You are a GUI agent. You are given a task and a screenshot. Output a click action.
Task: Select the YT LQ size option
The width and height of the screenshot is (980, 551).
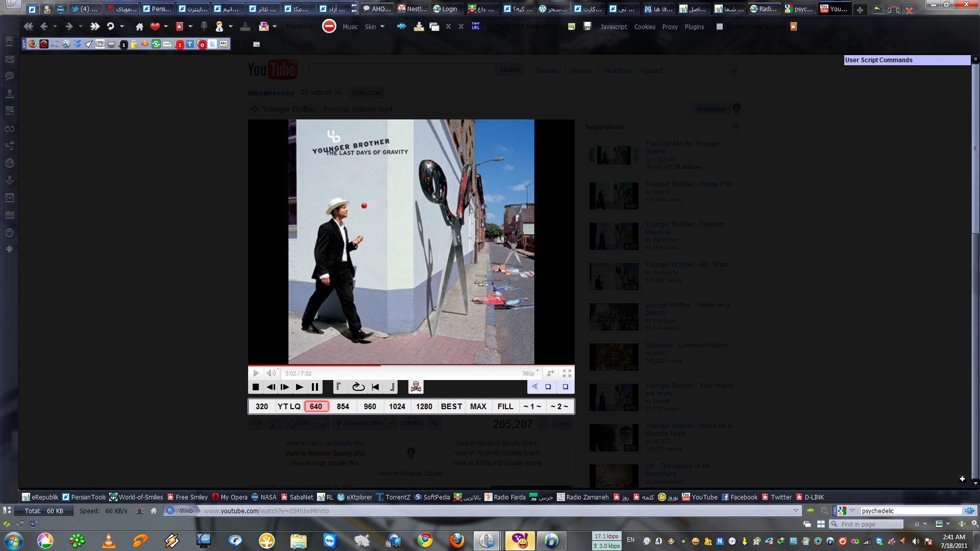tap(289, 407)
